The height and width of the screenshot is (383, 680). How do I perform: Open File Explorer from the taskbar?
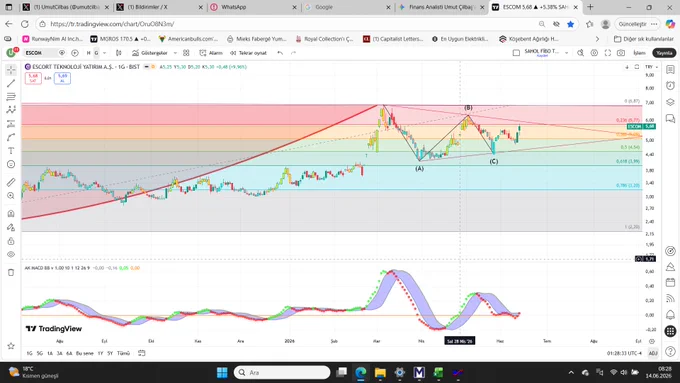380,373
